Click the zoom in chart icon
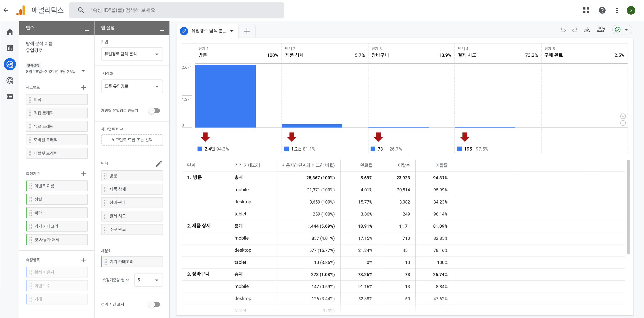The height and width of the screenshot is (318, 644). 623,116
